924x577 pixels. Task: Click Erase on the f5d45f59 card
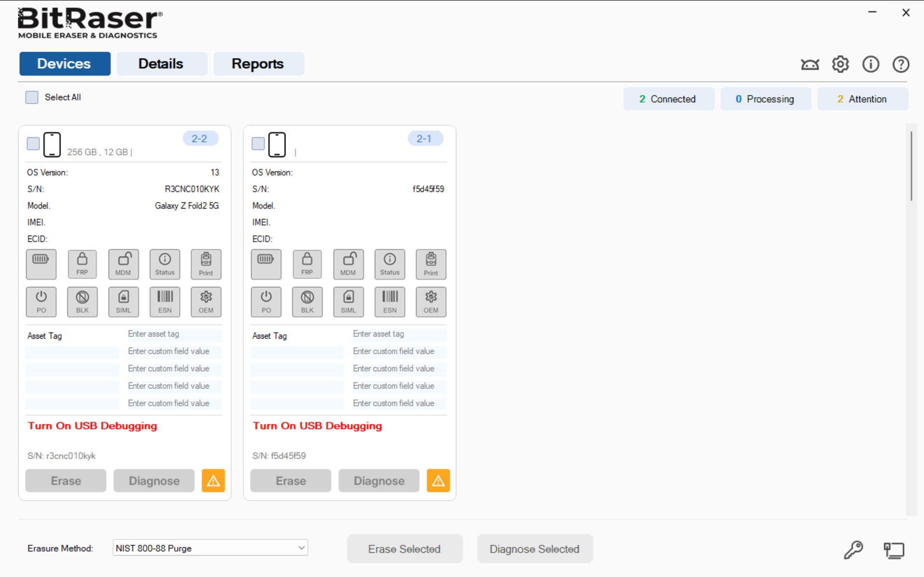tap(291, 481)
